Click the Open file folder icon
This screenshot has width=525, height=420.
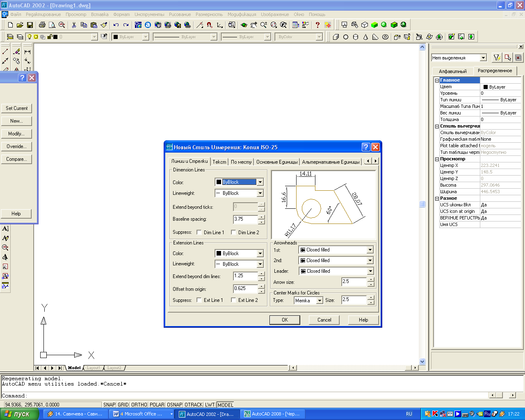click(x=20, y=25)
